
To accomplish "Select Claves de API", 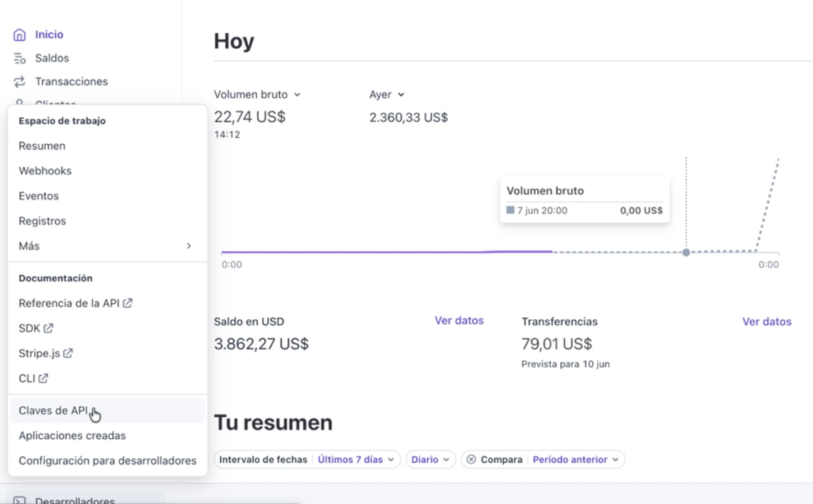I will (x=107, y=411).
